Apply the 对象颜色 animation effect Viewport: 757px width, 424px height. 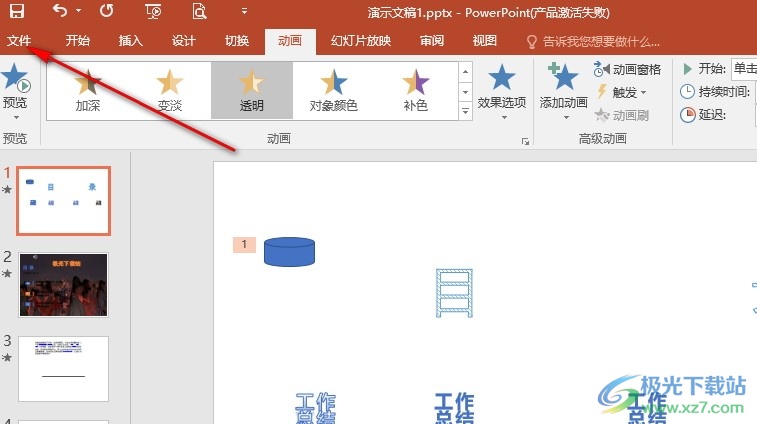tap(333, 91)
